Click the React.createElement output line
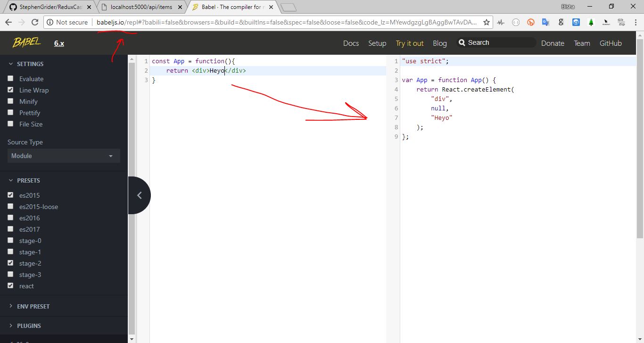The image size is (644, 343). tap(465, 89)
